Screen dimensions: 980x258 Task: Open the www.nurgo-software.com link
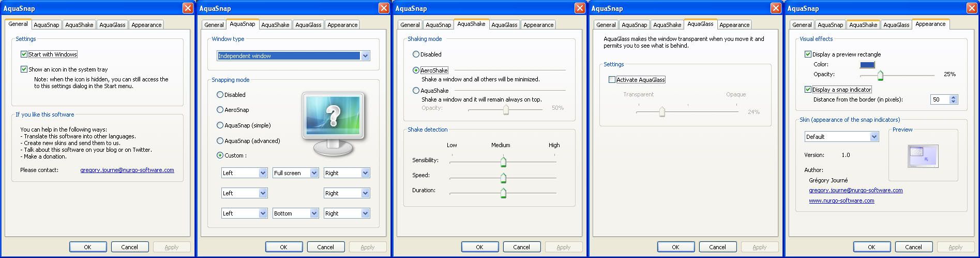(841, 200)
